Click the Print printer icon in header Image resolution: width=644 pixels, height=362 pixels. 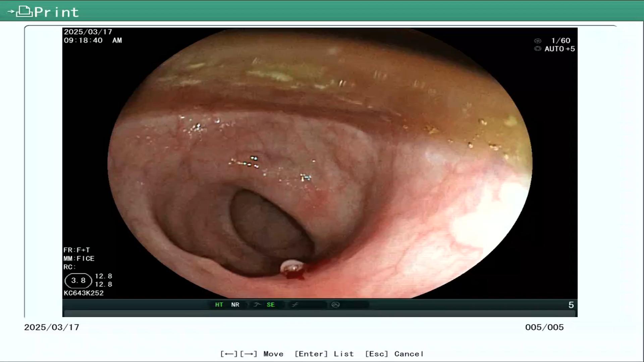(x=24, y=12)
